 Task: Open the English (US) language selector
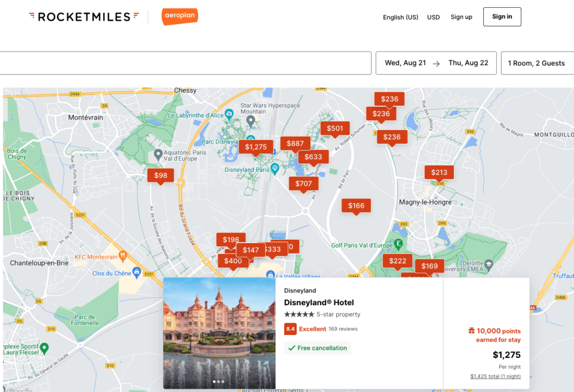click(x=400, y=17)
